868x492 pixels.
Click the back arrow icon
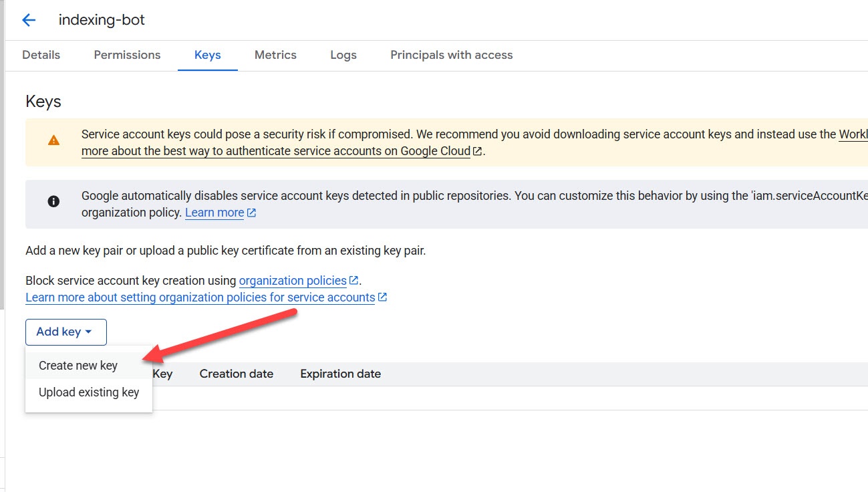(29, 20)
